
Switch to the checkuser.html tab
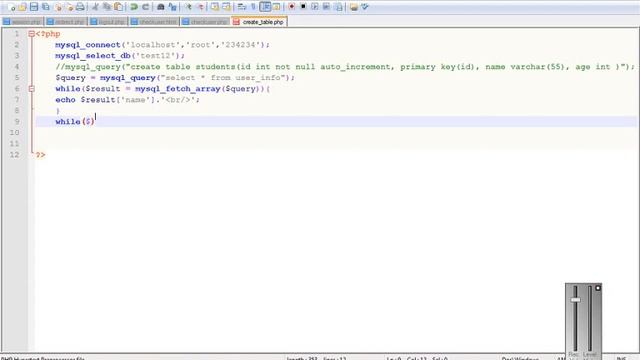[154, 22]
